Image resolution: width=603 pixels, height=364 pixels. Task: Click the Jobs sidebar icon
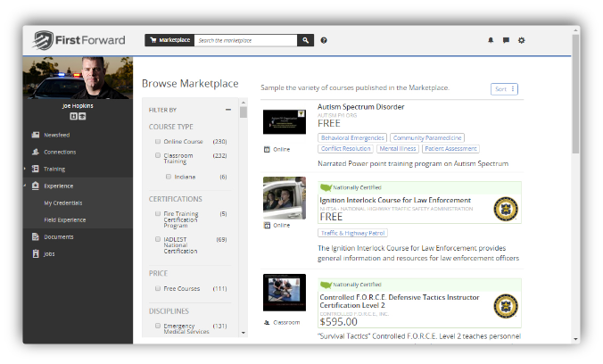click(36, 253)
